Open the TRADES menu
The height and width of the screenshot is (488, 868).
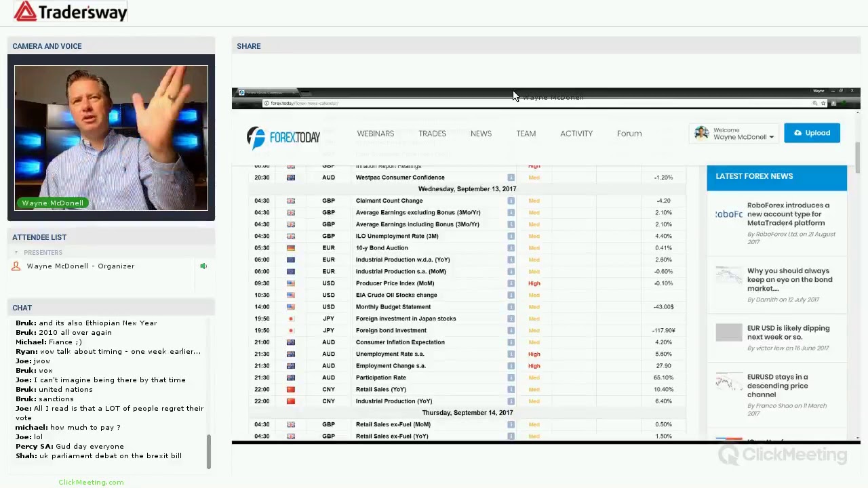pyautogui.click(x=432, y=134)
